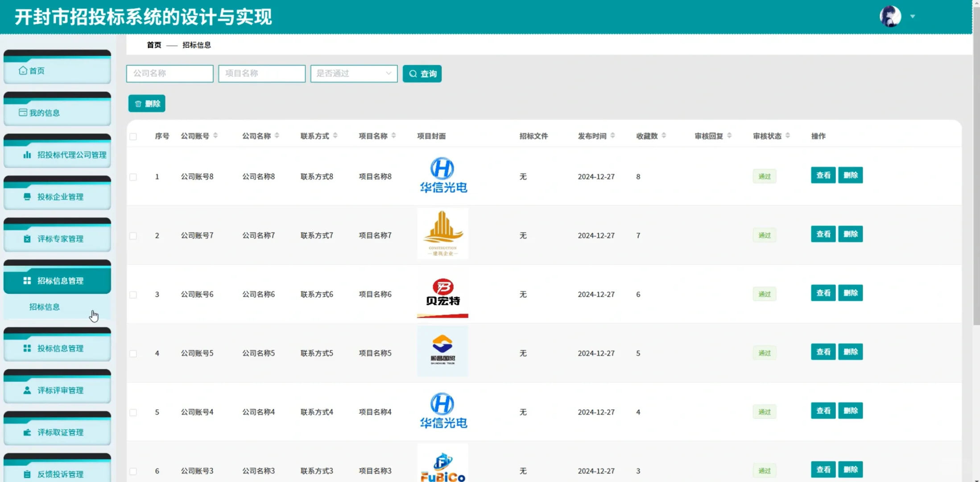Select 招标信息 in the expanded sidebar menu
The height and width of the screenshot is (482, 980).
(x=45, y=307)
